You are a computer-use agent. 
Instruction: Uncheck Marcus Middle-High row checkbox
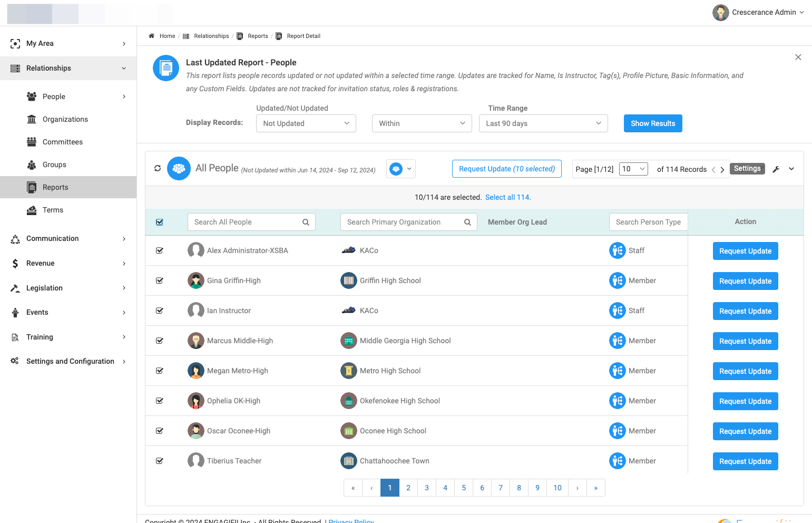click(160, 341)
